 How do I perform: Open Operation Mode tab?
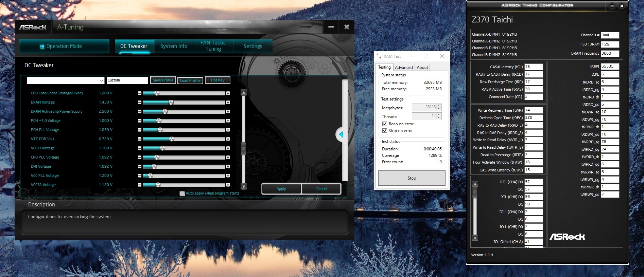pyautogui.click(x=64, y=46)
